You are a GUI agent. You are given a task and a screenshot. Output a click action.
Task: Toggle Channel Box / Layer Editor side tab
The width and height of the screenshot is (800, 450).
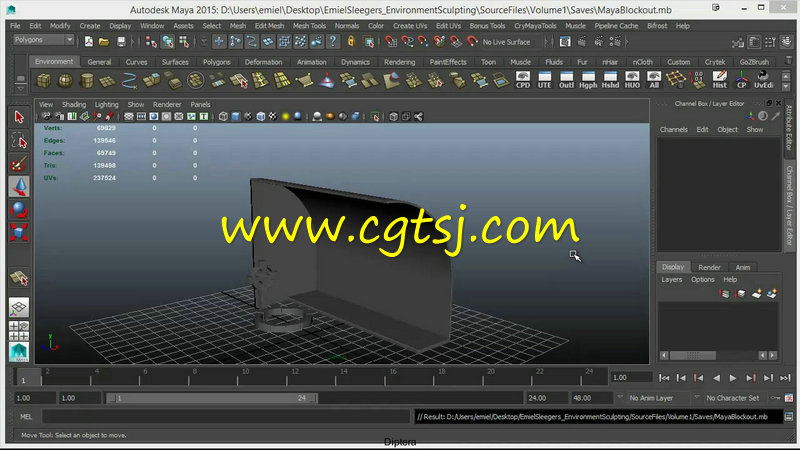pos(789,206)
